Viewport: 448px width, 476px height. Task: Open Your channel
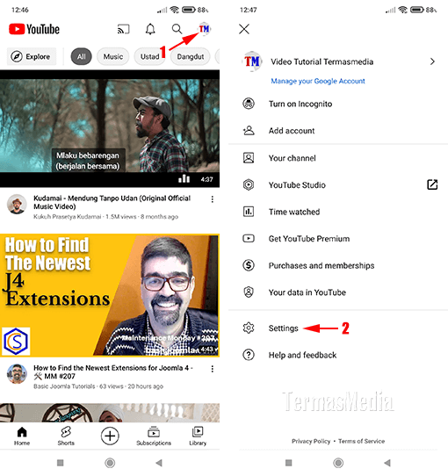pos(292,158)
